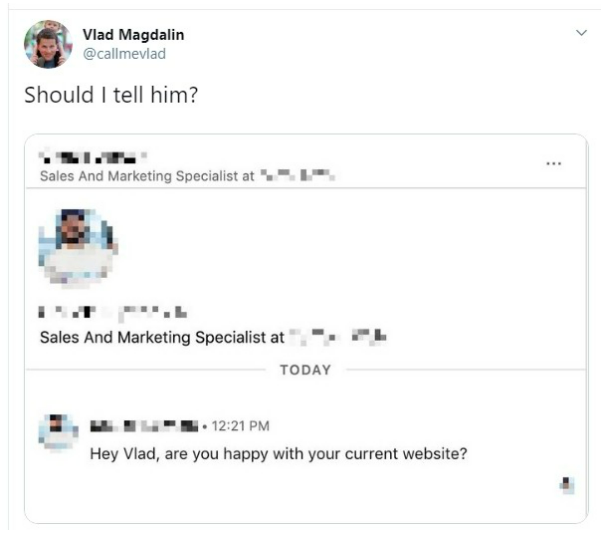
Task: Click the small sender avatar beside the message
Action: [x=58, y=432]
